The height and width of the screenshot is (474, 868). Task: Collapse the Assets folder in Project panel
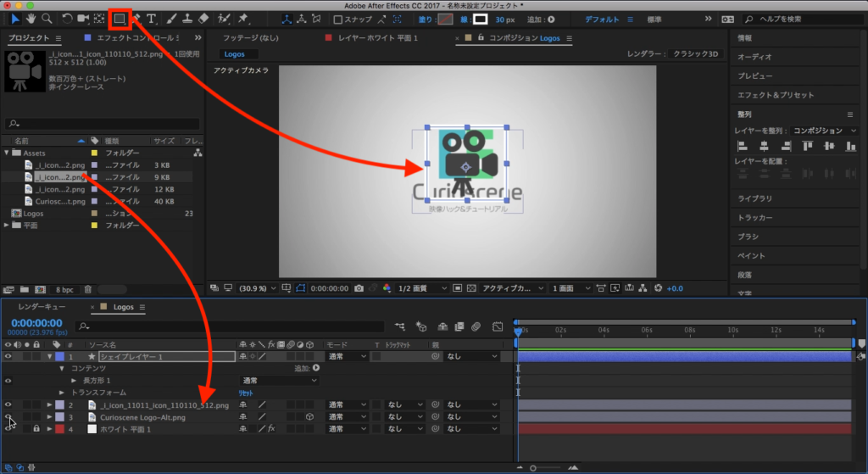point(7,153)
